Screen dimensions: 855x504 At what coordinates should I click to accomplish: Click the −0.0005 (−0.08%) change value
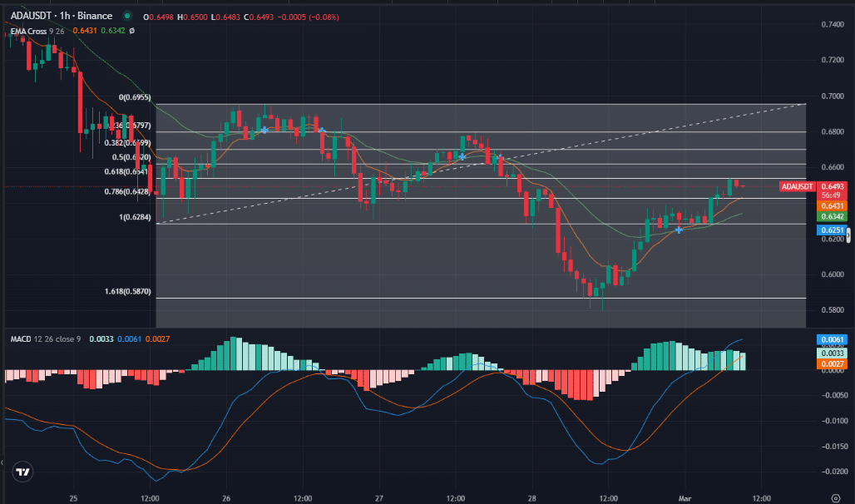click(x=308, y=17)
